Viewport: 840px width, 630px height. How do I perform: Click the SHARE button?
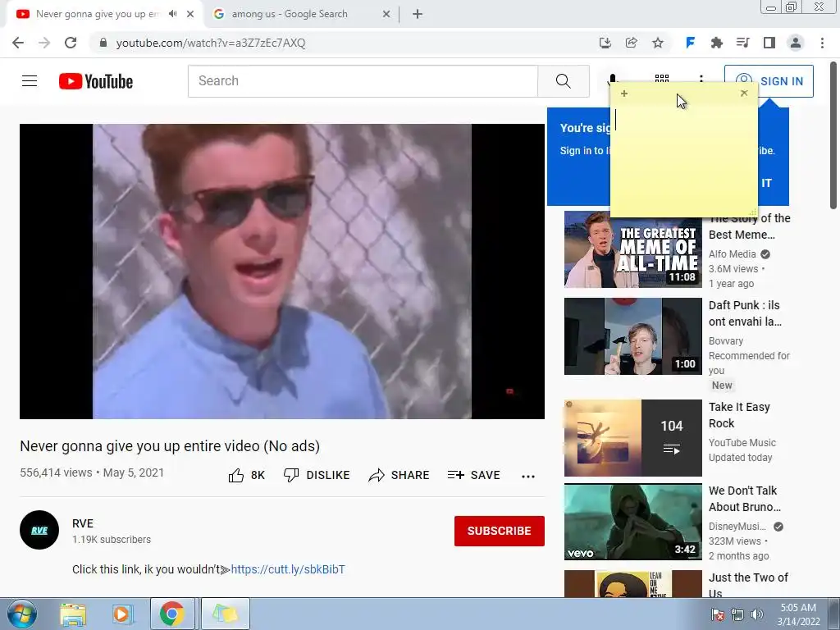click(399, 475)
